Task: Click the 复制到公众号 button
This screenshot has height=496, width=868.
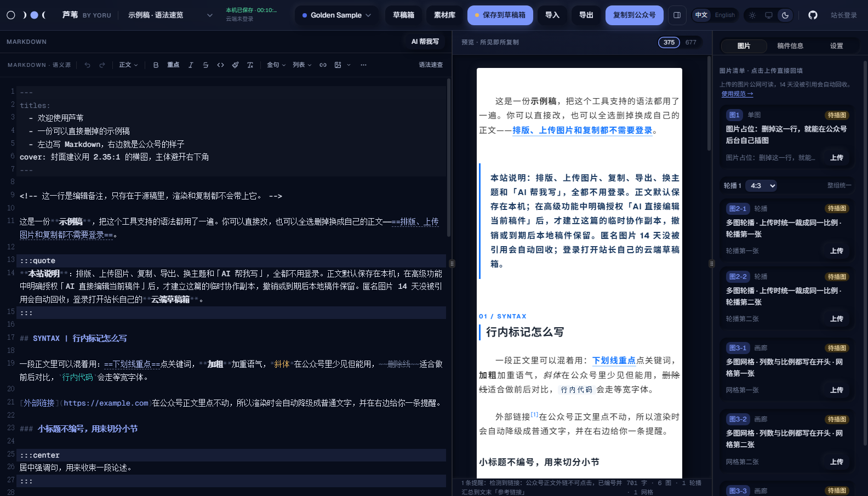Action: click(634, 15)
